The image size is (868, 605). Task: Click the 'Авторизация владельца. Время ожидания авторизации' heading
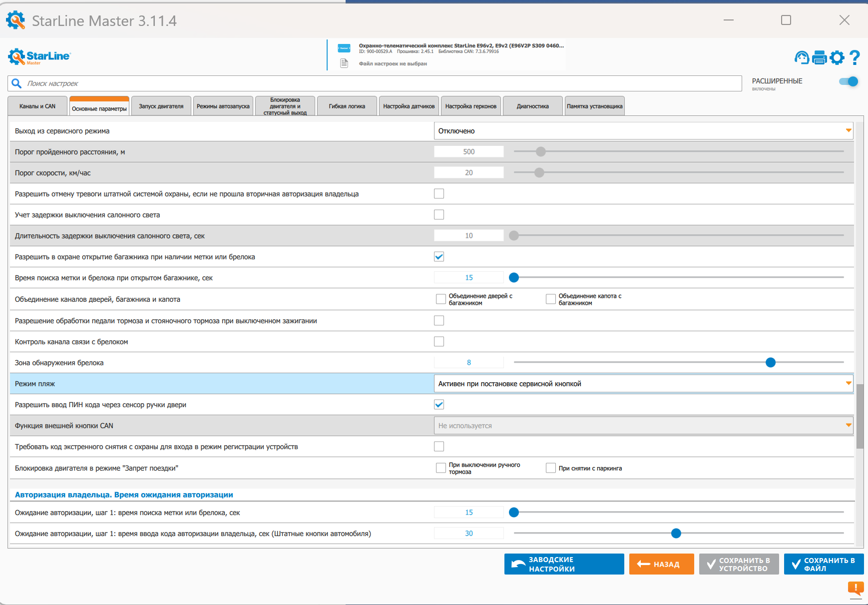124,495
